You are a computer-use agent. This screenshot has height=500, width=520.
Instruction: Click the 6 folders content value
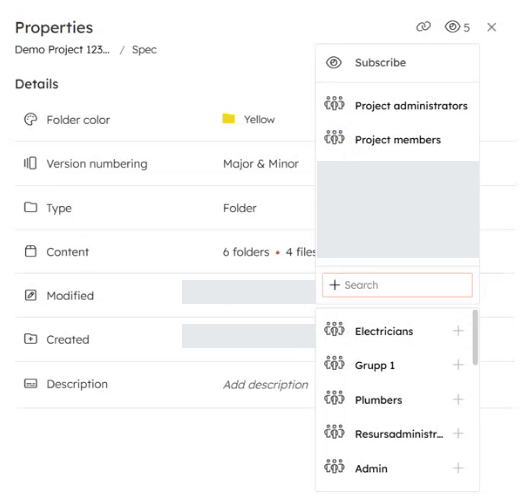[246, 252]
